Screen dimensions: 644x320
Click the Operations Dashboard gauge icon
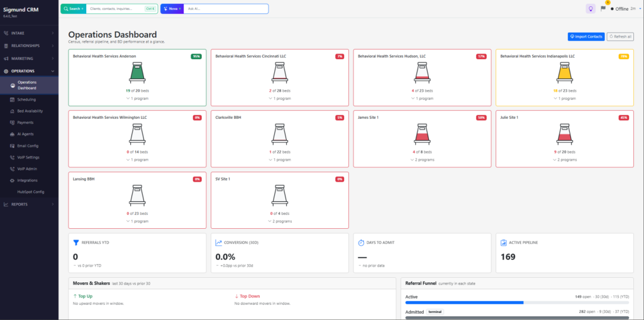[13, 85]
